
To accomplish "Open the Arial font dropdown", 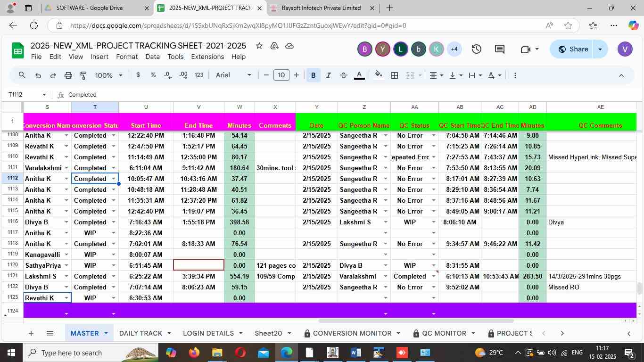I will point(233,75).
